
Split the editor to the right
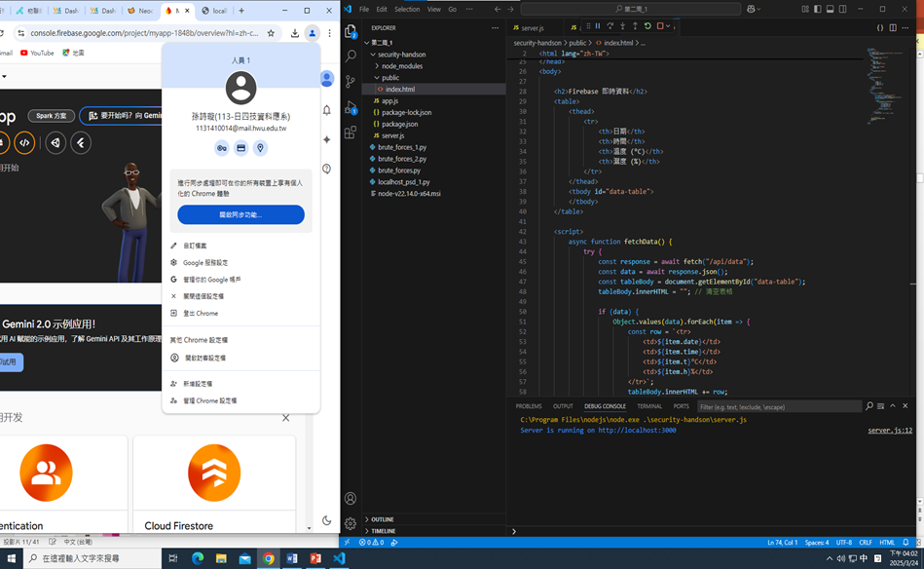coord(893,27)
